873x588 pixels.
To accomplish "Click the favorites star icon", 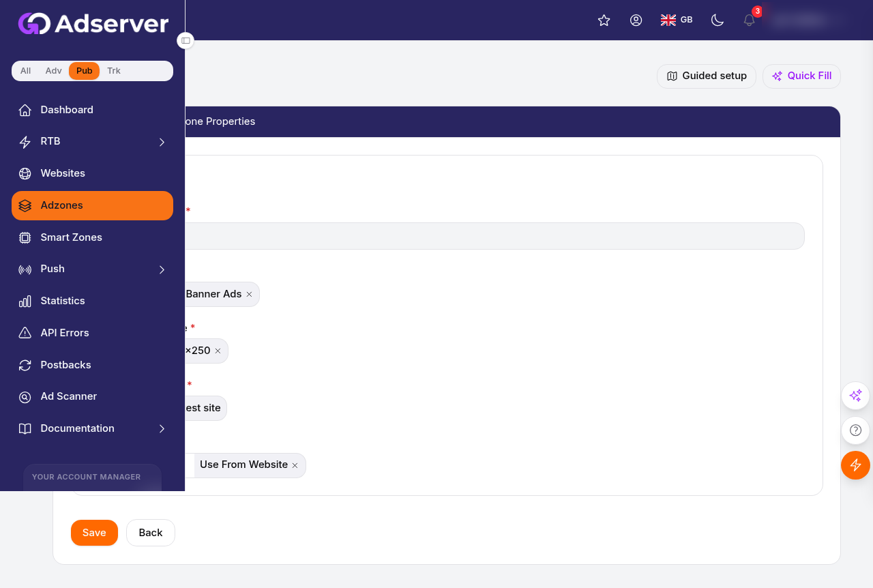I will click(604, 20).
